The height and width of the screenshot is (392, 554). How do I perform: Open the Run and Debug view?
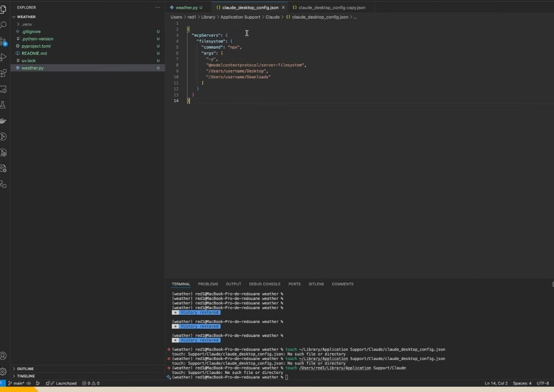[3, 57]
